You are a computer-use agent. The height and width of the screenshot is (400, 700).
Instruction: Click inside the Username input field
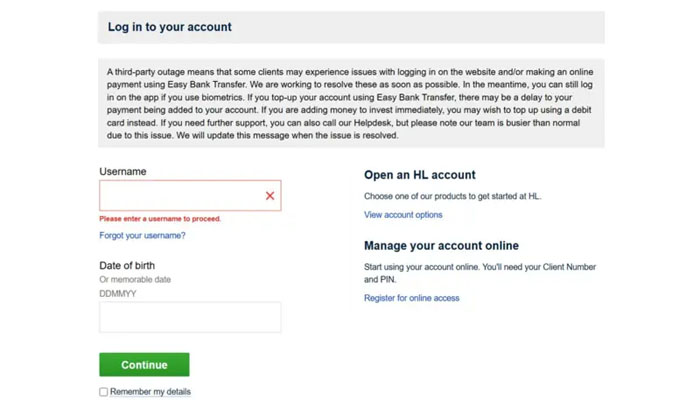coord(180,196)
